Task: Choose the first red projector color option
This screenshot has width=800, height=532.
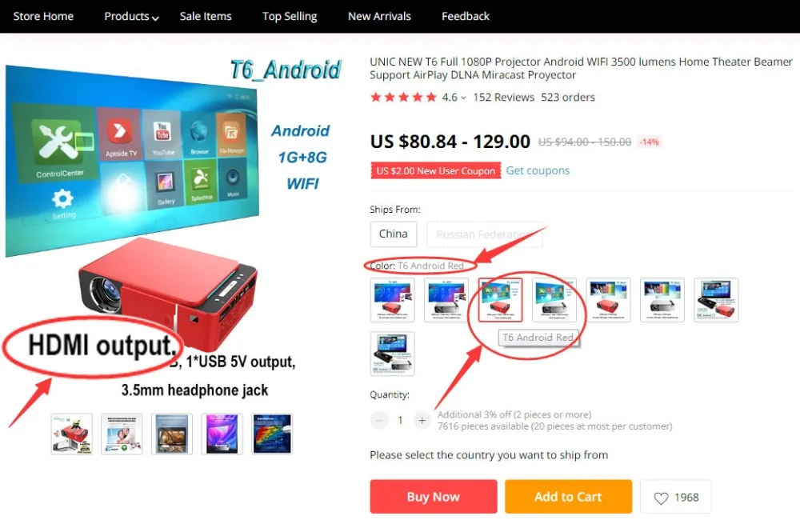Action: 392,299
